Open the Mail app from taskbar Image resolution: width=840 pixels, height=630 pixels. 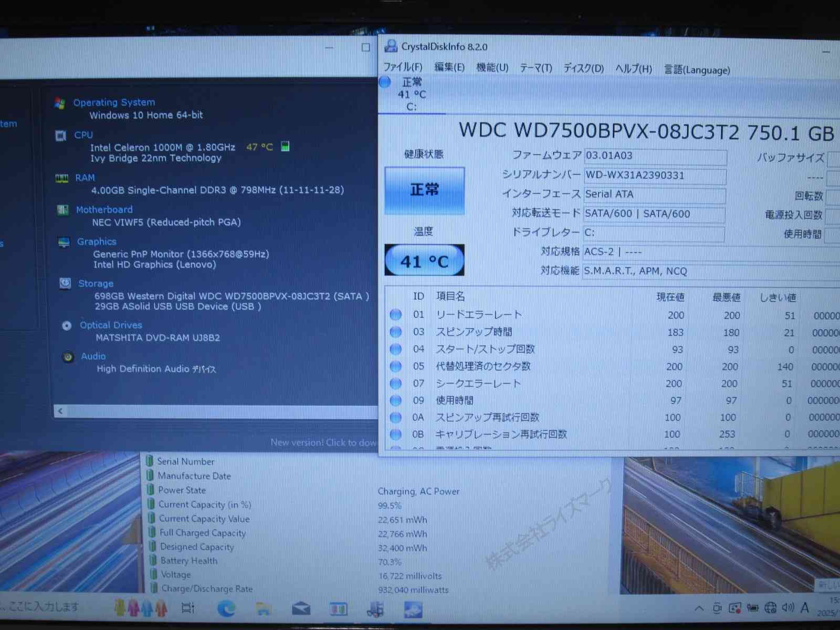301,609
